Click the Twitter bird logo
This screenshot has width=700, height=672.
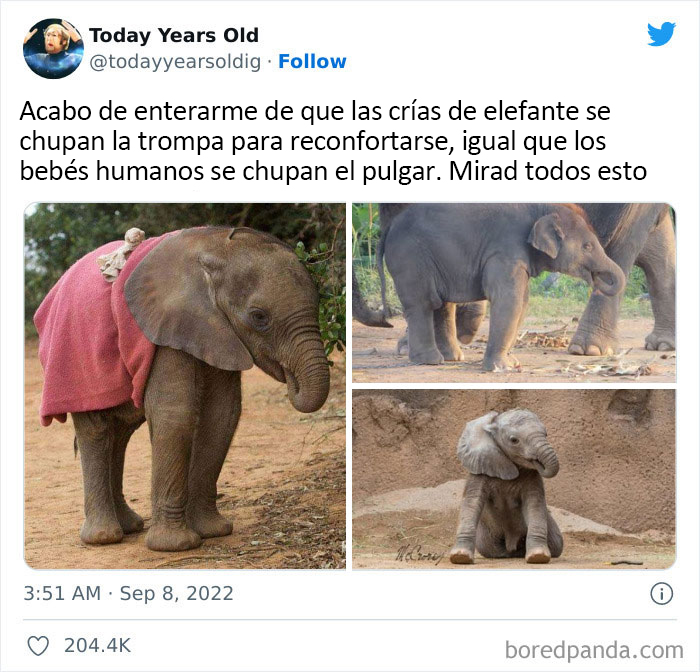coord(661,33)
